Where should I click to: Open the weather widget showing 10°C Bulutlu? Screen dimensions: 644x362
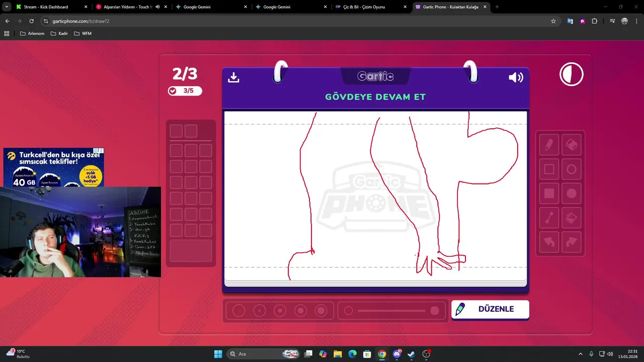pyautogui.click(x=18, y=354)
